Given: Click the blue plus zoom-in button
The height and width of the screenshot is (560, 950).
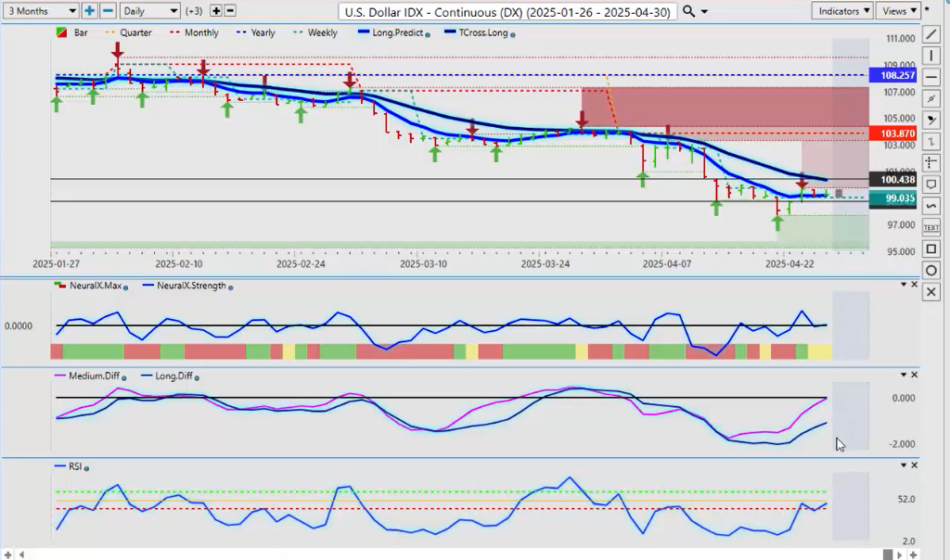Looking at the screenshot, I should coord(89,11).
